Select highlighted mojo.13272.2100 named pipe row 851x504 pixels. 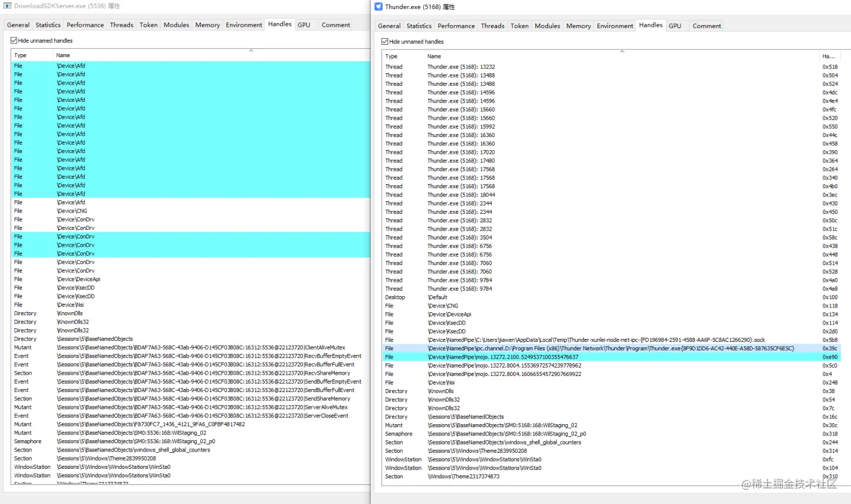click(x=611, y=357)
